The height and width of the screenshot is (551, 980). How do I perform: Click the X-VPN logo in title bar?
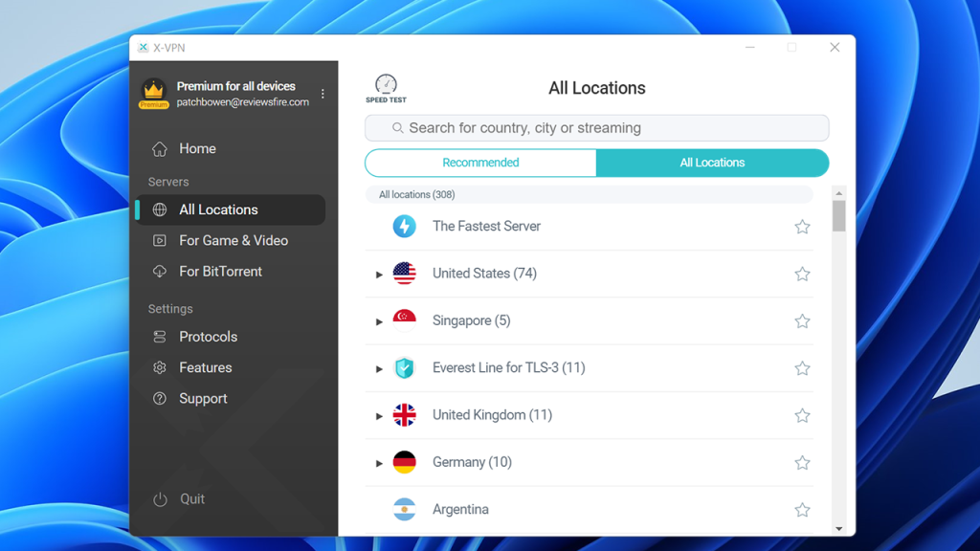pyautogui.click(x=144, y=48)
